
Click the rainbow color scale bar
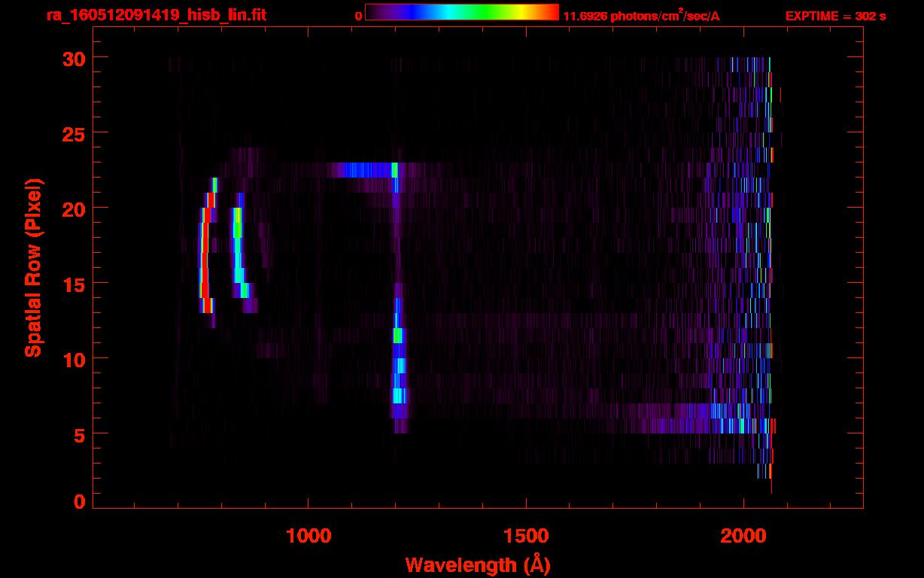461,13
